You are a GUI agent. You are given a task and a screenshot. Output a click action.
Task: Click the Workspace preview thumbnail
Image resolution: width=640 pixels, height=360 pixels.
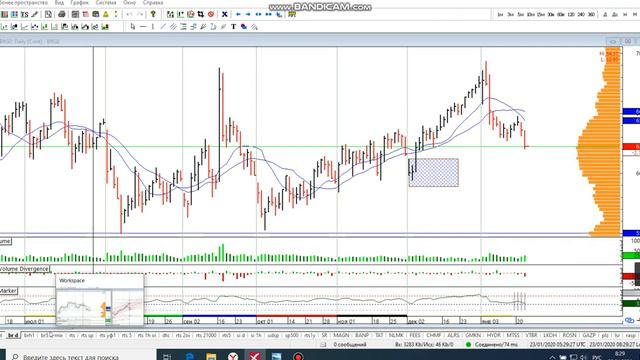click(100, 300)
